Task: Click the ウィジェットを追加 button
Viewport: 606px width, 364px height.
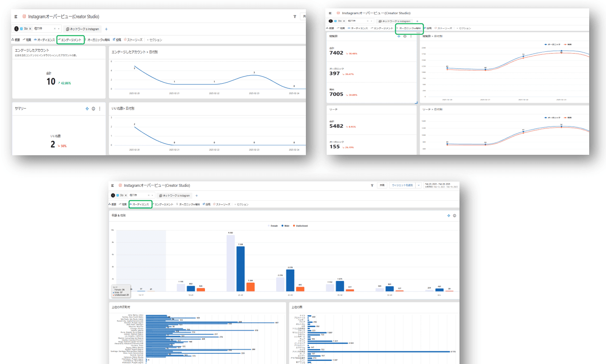Action: (x=402, y=185)
